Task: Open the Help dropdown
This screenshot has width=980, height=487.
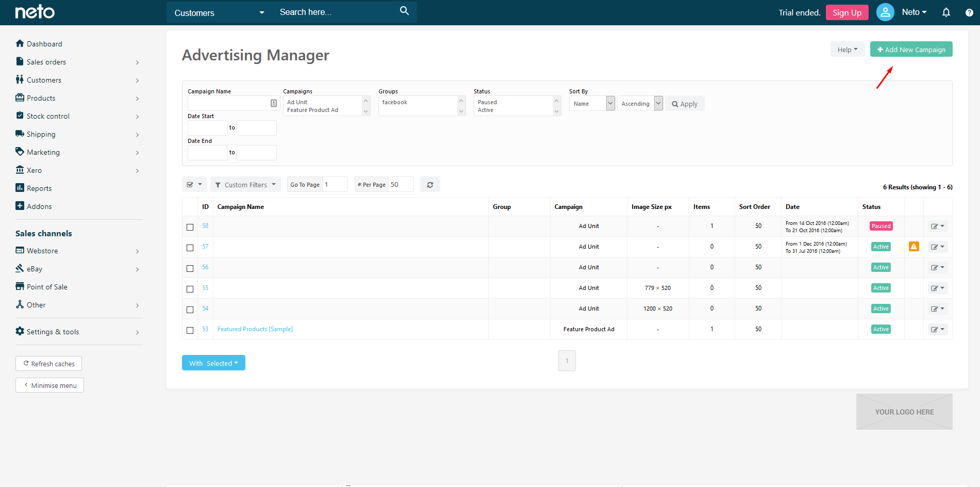Action: coord(848,50)
